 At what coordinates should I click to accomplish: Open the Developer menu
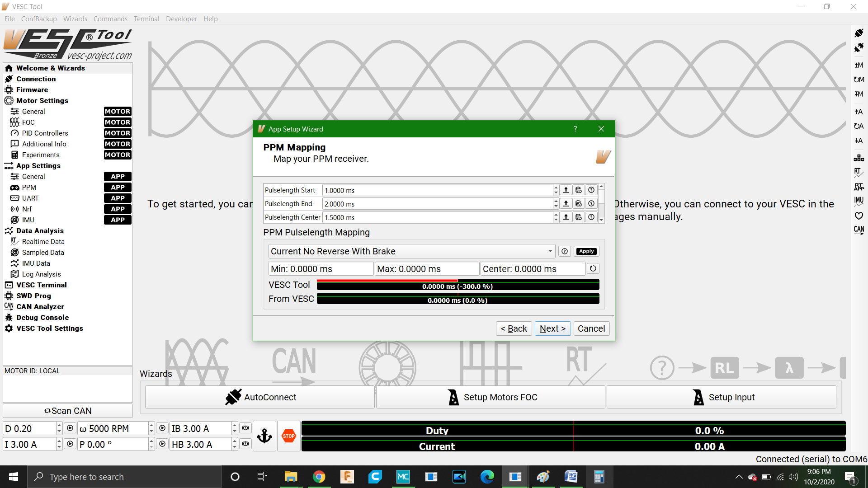point(181,19)
